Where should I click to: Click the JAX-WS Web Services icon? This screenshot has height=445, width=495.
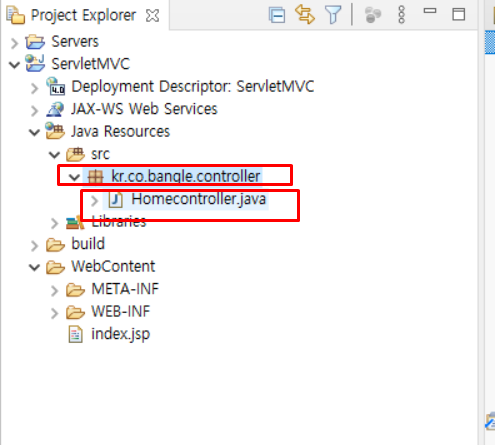(x=55, y=109)
